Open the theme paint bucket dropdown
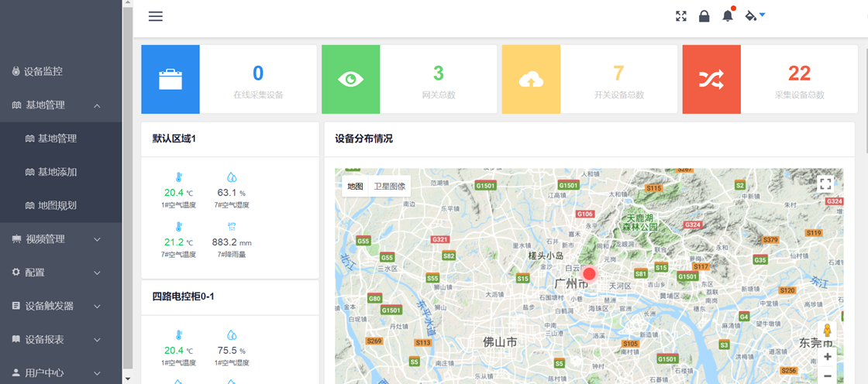Viewport: 868px width, 384px height. coord(754,16)
